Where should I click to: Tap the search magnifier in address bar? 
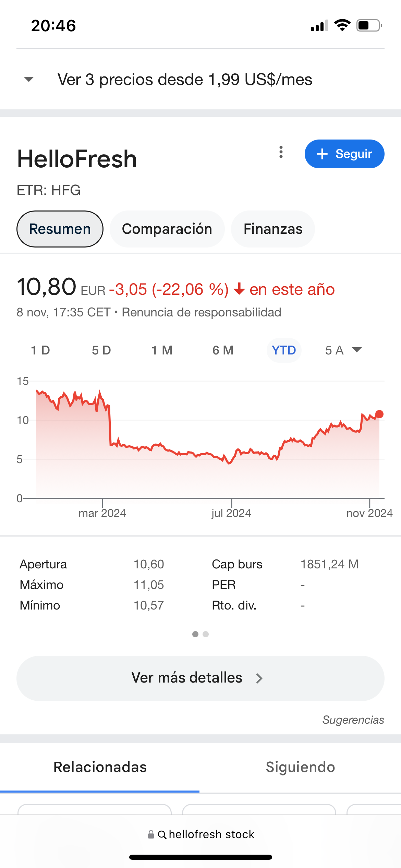pyautogui.click(x=162, y=835)
